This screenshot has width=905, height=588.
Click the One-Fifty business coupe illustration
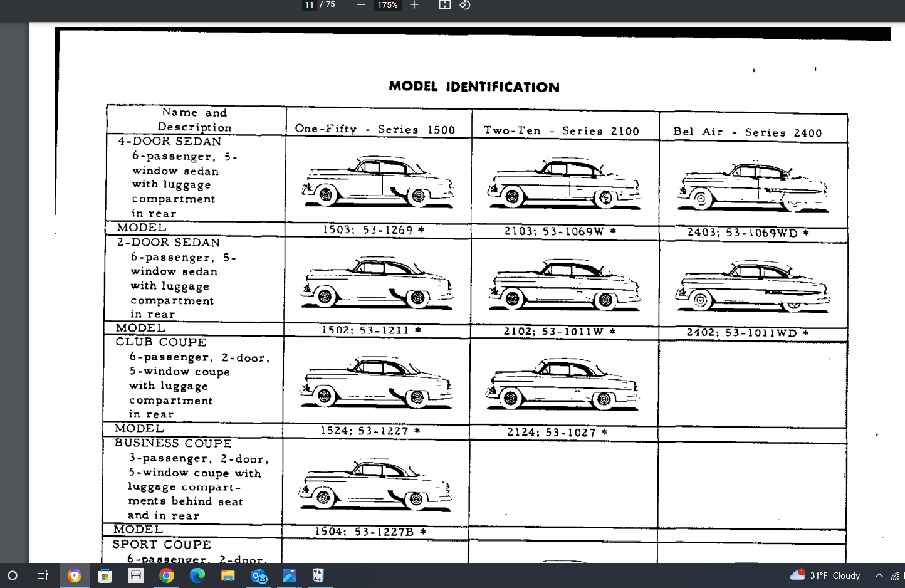pyautogui.click(x=375, y=485)
